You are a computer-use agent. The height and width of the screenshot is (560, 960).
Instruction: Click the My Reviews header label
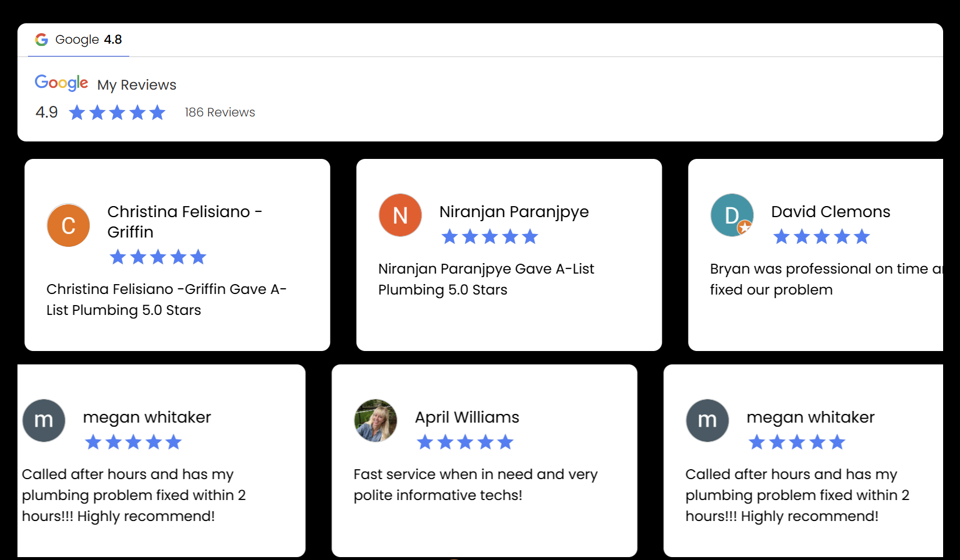(x=136, y=84)
